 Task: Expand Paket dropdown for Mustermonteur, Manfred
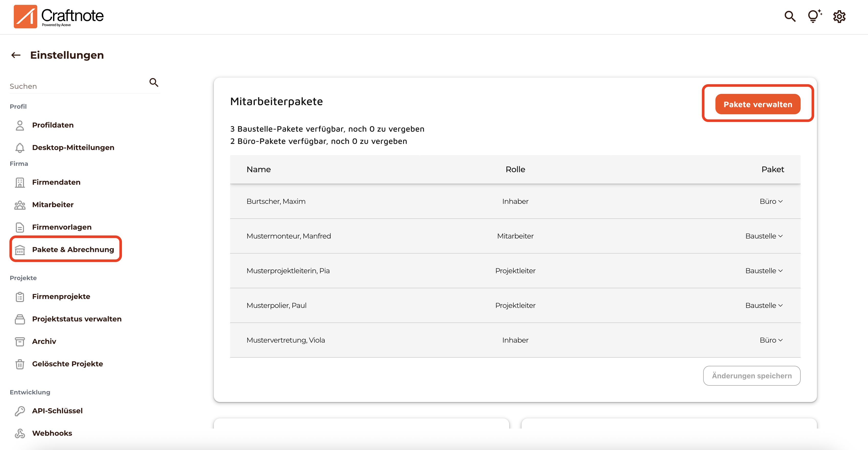(x=764, y=236)
